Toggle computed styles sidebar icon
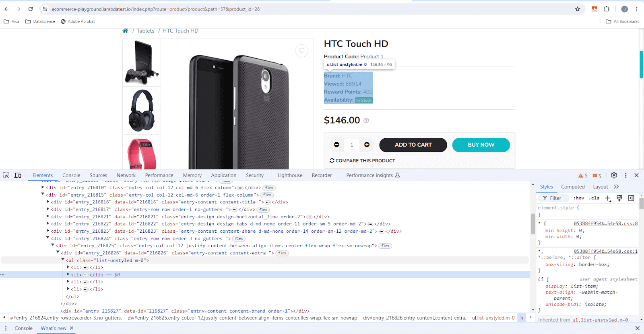The width and height of the screenshot is (644, 334). [631, 198]
